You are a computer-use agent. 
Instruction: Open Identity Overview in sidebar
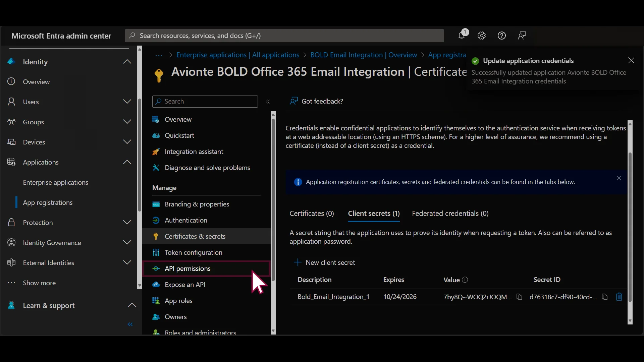point(36,82)
